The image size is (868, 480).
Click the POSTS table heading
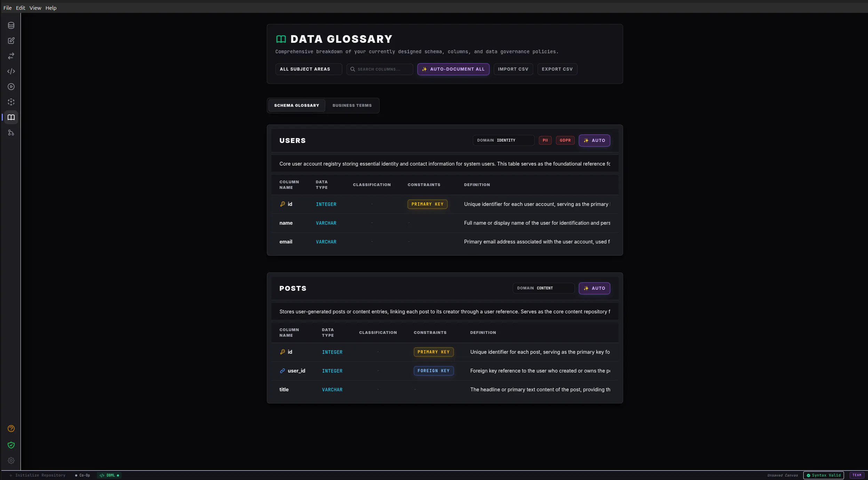click(293, 288)
